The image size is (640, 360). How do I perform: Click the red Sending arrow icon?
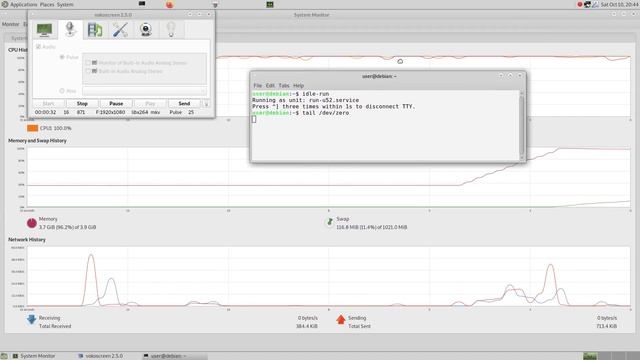pos(341,319)
